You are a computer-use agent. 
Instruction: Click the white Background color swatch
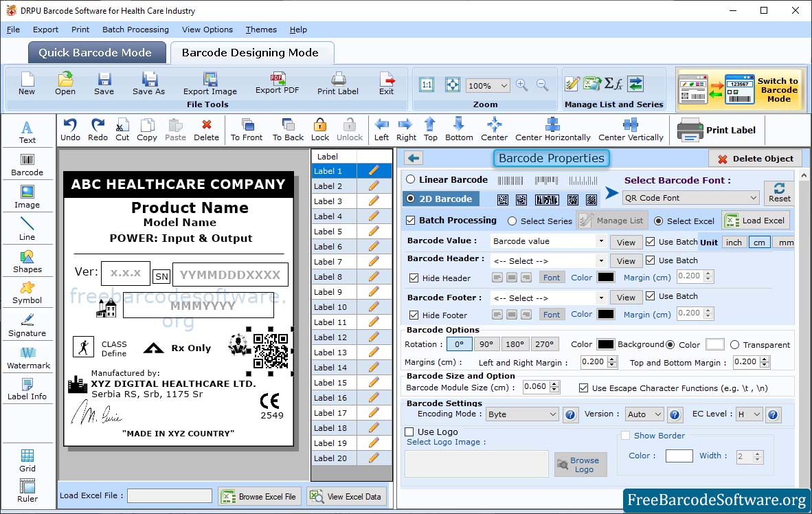(x=714, y=344)
